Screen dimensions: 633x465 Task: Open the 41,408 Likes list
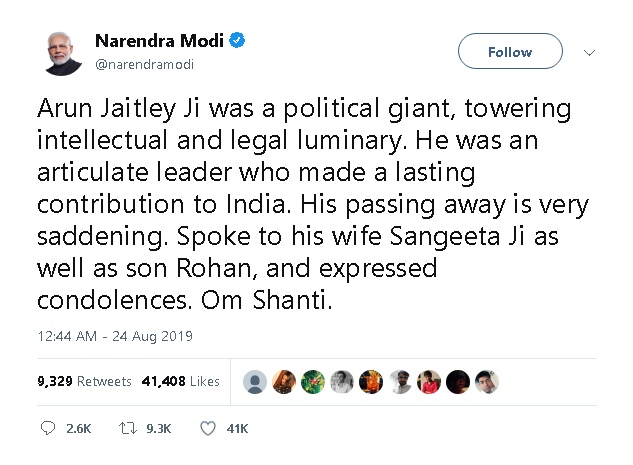(180, 381)
